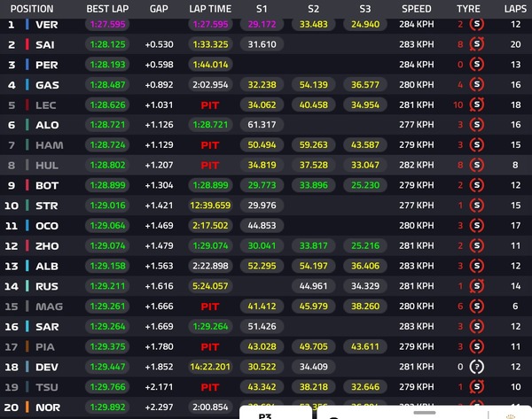Image resolution: width=532 pixels, height=419 pixels.
Task: Click the soft tyre icon for BOT
Action: 477,185
